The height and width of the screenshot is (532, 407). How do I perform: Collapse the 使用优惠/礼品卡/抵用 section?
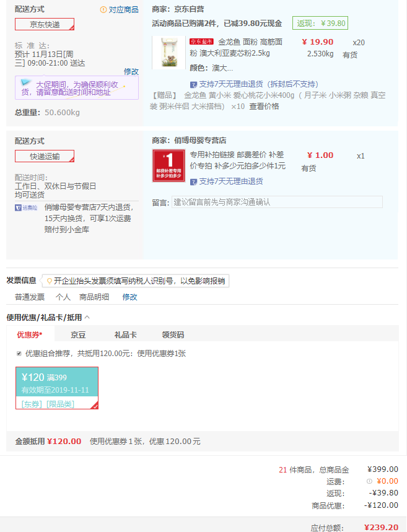[x=87, y=317]
